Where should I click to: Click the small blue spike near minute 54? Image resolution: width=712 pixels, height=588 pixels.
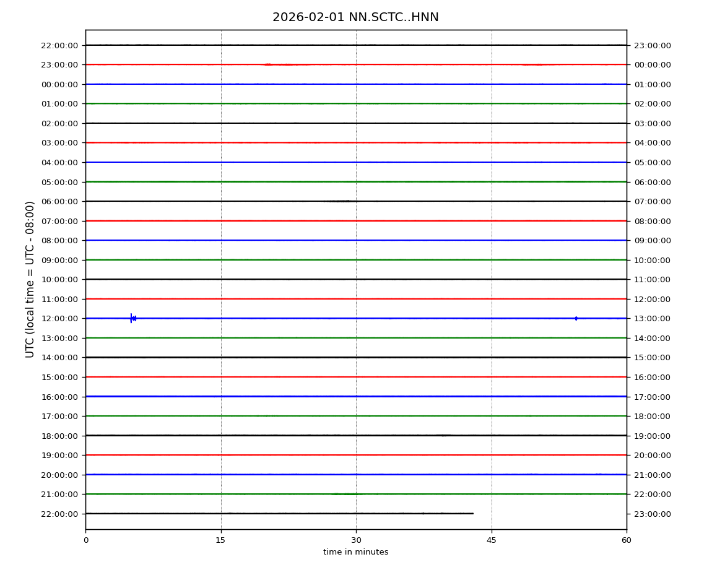[x=576, y=318]
